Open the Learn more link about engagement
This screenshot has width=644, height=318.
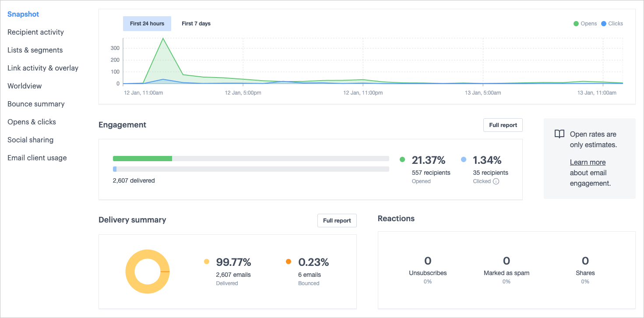coord(588,162)
